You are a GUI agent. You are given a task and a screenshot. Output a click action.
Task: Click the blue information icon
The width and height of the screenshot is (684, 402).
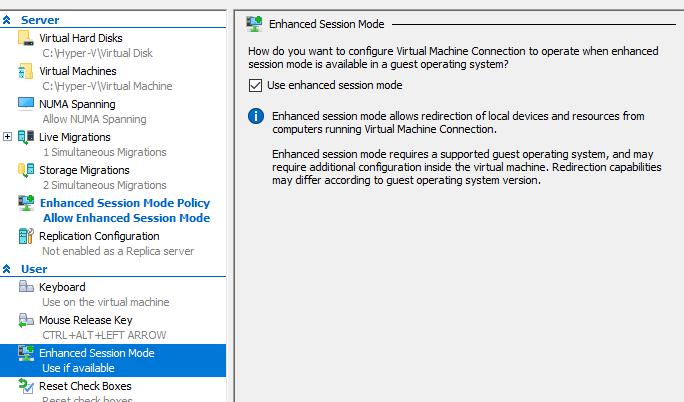point(256,116)
